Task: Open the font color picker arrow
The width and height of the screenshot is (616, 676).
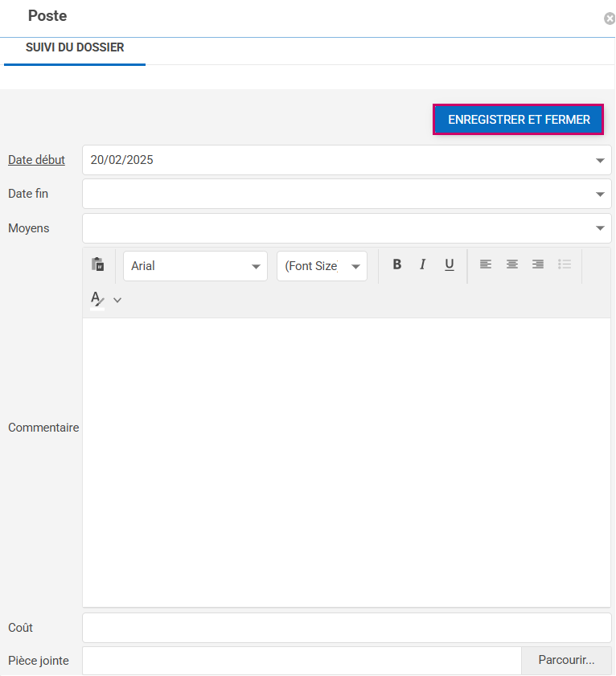Action: (117, 300)
